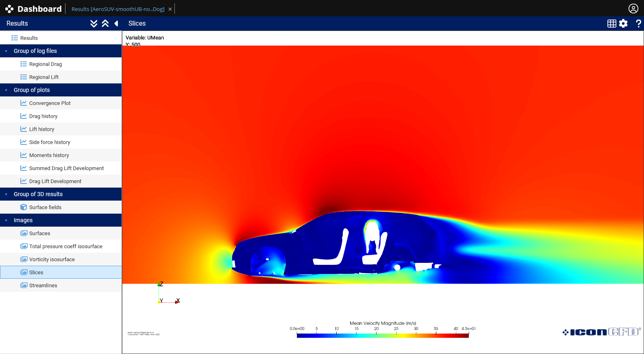
Task: Open Surface fields 3D result
Action: pyautogui.click(x=61, y=207)
